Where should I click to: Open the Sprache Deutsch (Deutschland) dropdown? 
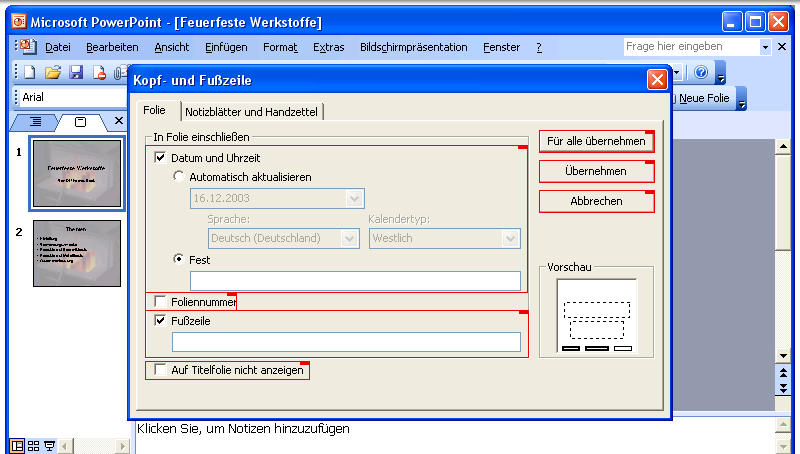(349, 238)
